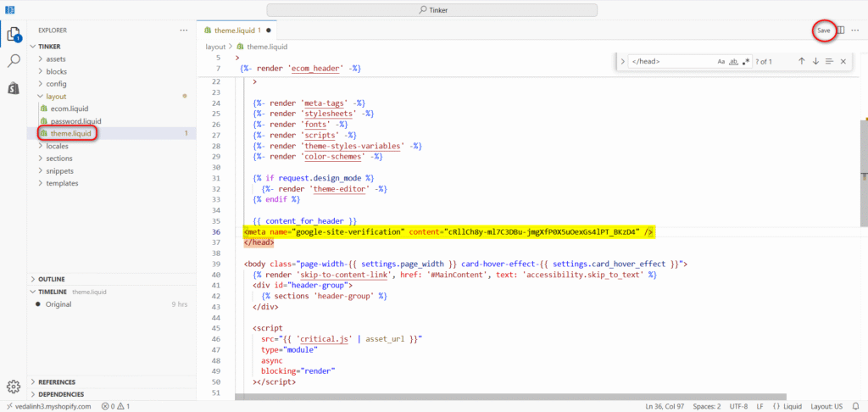Click line number 39 in gutter
Image resolution: width=868 pixels, height=412 pixels.
tap(216, 264)
